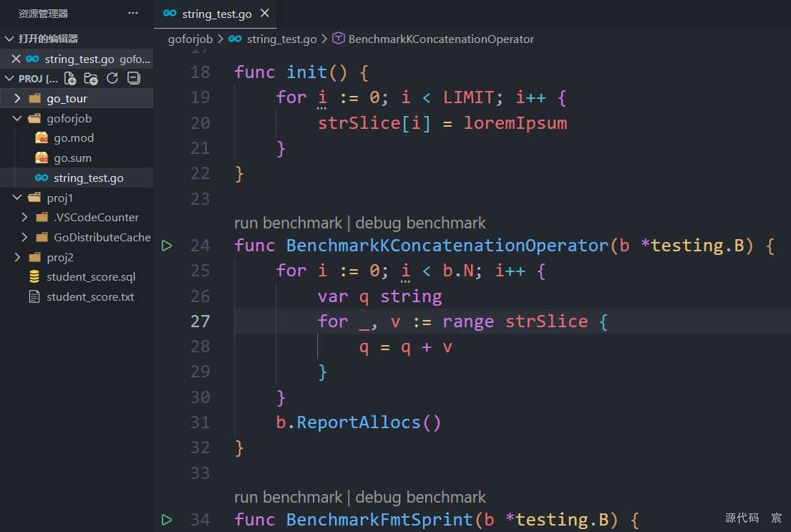Click the go_tour folder icon
Image resolution: width=791 pixels, height=532 pixels.
[x=34, y=98]
